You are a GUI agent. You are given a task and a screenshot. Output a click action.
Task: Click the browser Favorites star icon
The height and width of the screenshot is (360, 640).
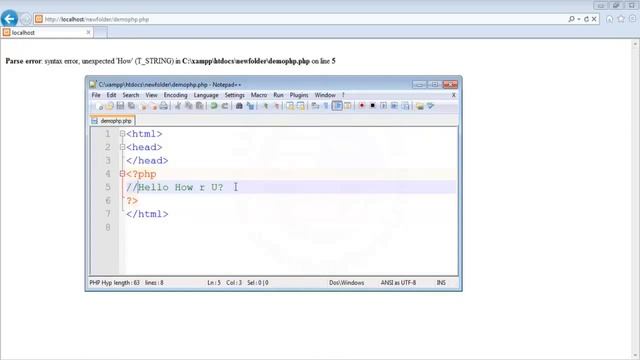click(x=621, y=19)
